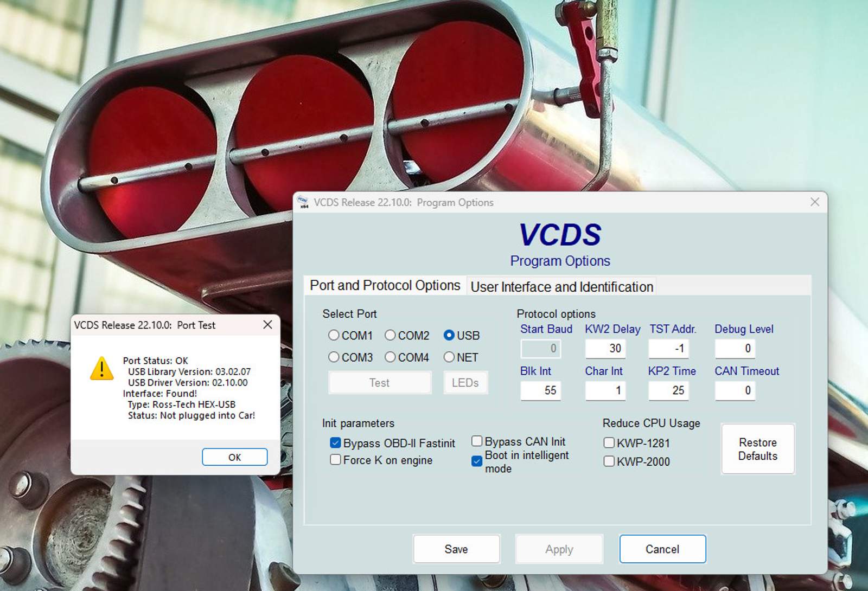Close the Program Options window with X

point(815,202)
